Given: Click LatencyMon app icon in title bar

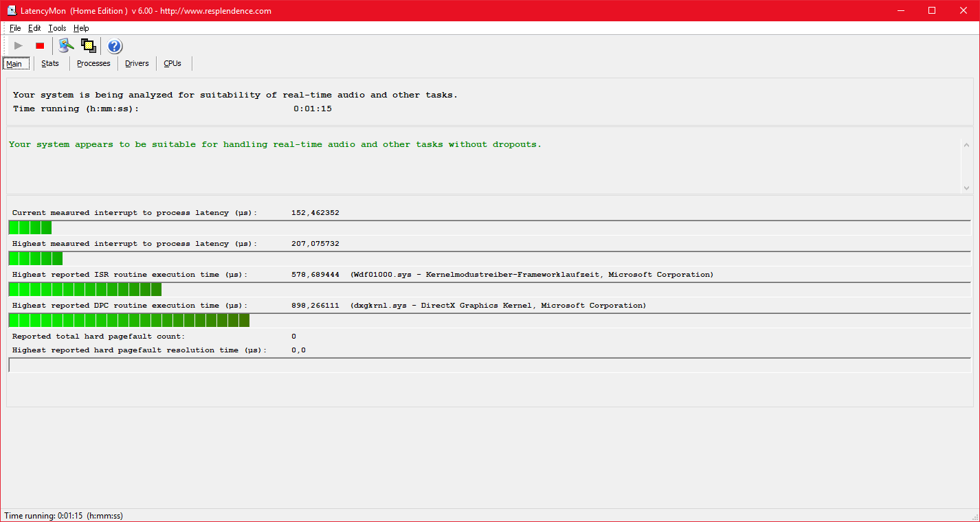Looking at the screenshot, I should click(x=12, y=10).
